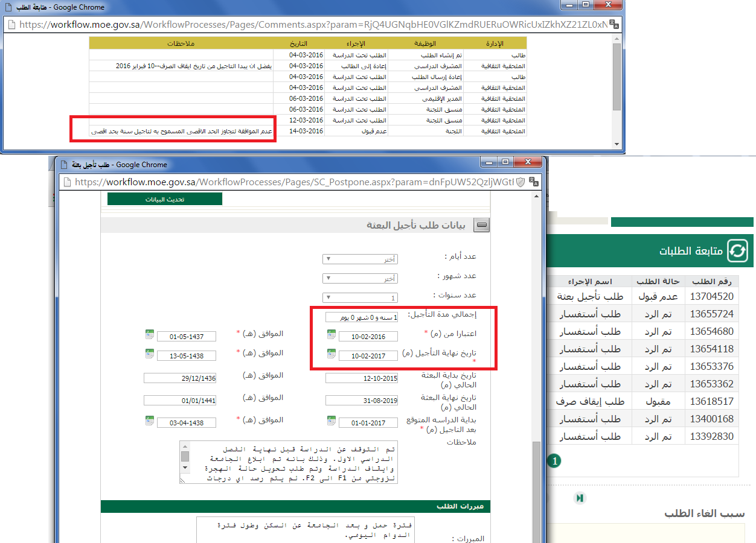Click the Hijri date field 13-05-1438
The height and width of the screenshot is (543, 756).
pos(187,356)
